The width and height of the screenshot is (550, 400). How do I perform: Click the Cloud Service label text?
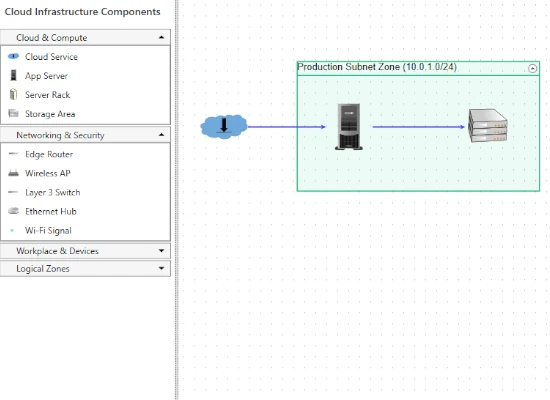[x=51, y=56]
